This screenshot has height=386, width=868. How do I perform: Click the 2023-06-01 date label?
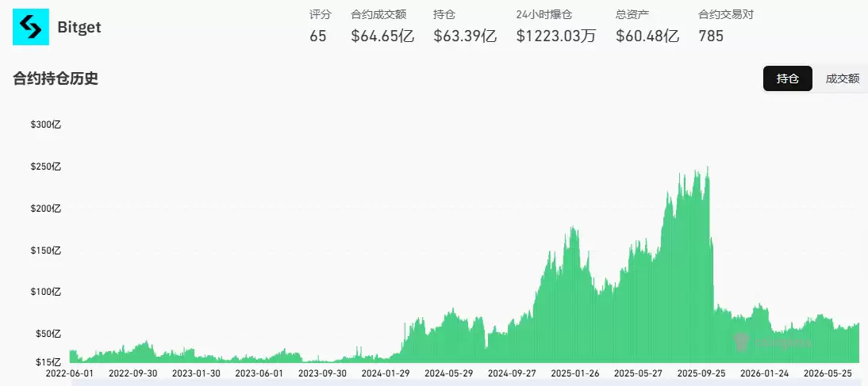coord(259,373)
